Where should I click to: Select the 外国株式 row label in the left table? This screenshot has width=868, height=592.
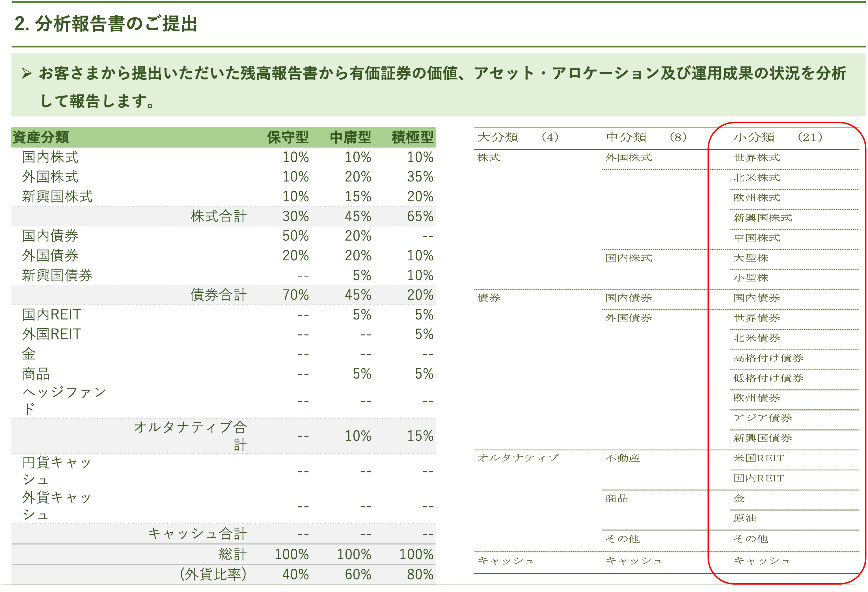tap(50, 177)
